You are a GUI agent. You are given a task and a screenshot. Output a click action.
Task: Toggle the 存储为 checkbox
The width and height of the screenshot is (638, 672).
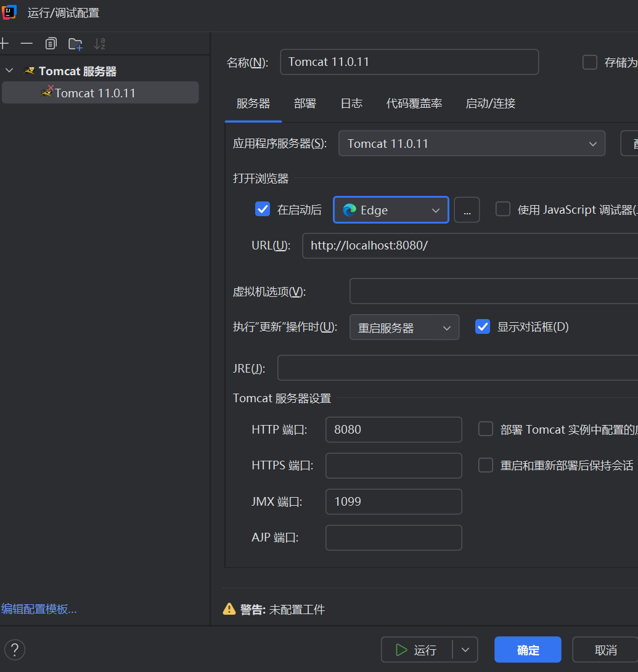pyautogui.click(x=589, y=62)
